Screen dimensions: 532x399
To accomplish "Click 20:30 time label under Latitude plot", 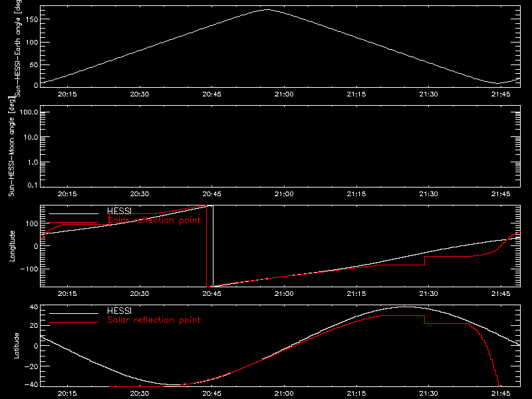I will coord(140,393).
